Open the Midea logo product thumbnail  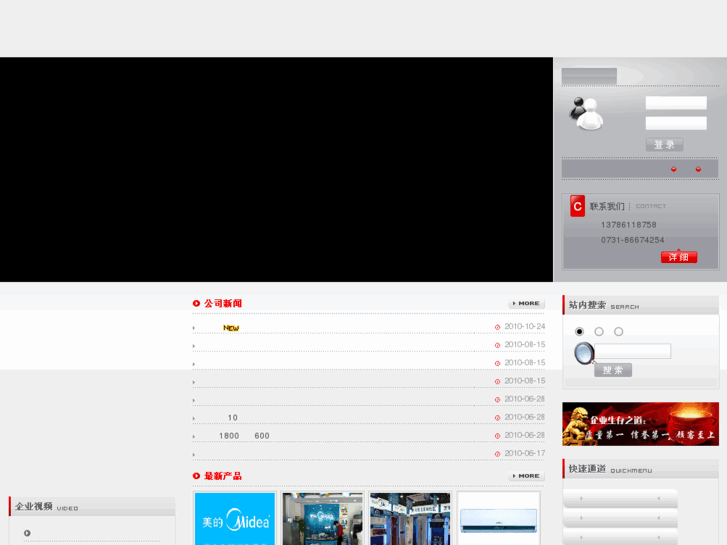pyautogui.click(x=235, y=519)
